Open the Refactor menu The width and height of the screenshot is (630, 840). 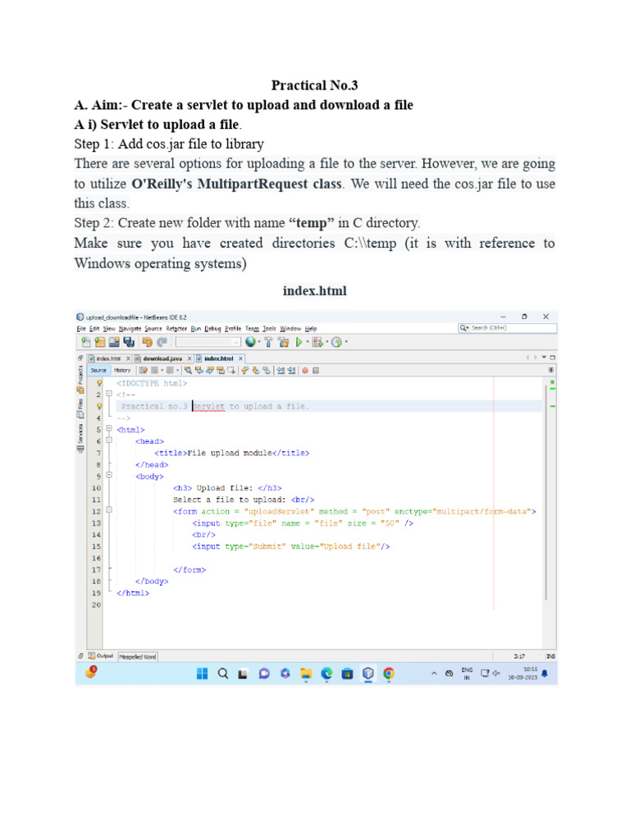(x=176, y=328)
